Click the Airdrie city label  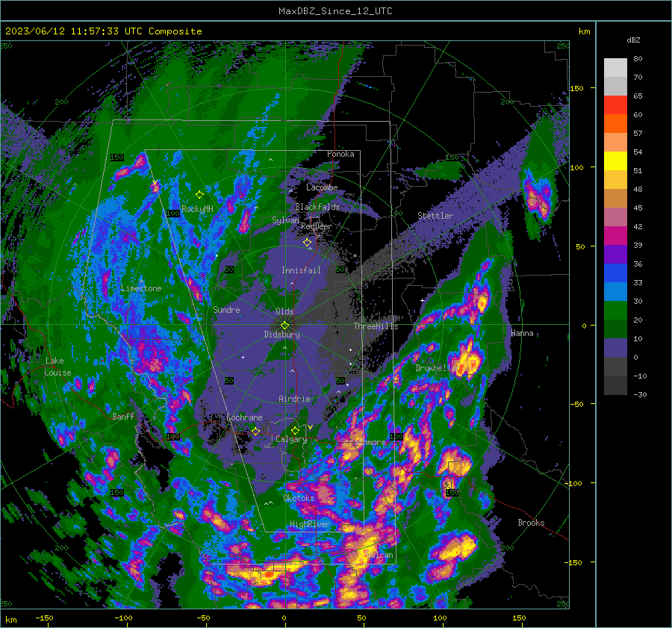[x=294, y=399]
